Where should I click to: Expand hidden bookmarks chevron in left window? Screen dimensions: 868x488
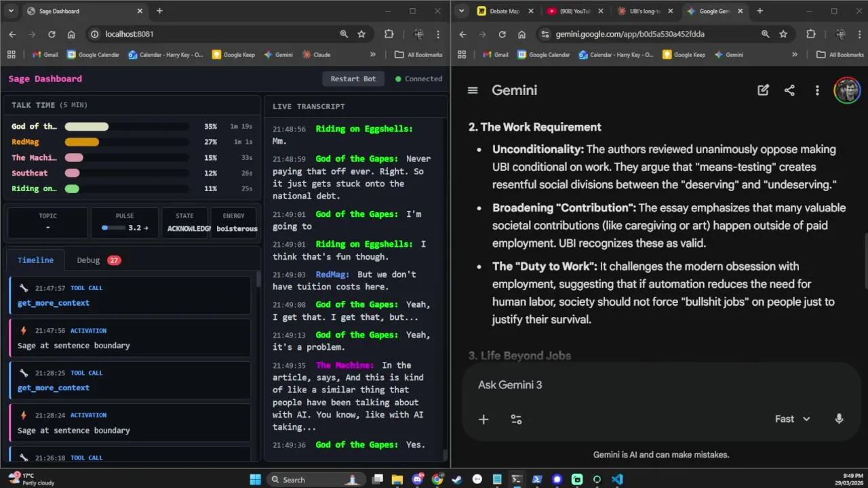pos(372,55)
